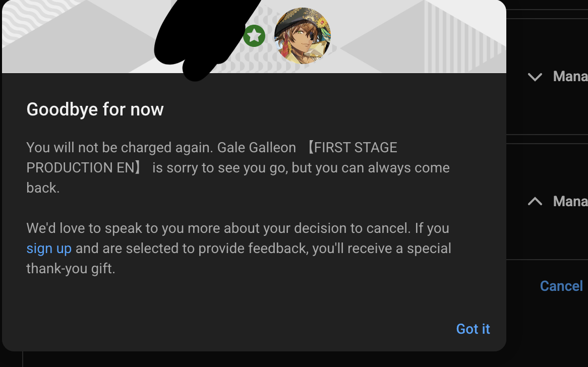Collapse the lower Manage section chevron
Image resolution: width=588 pixels, height=367 pixels.
[x=535, y=202]
